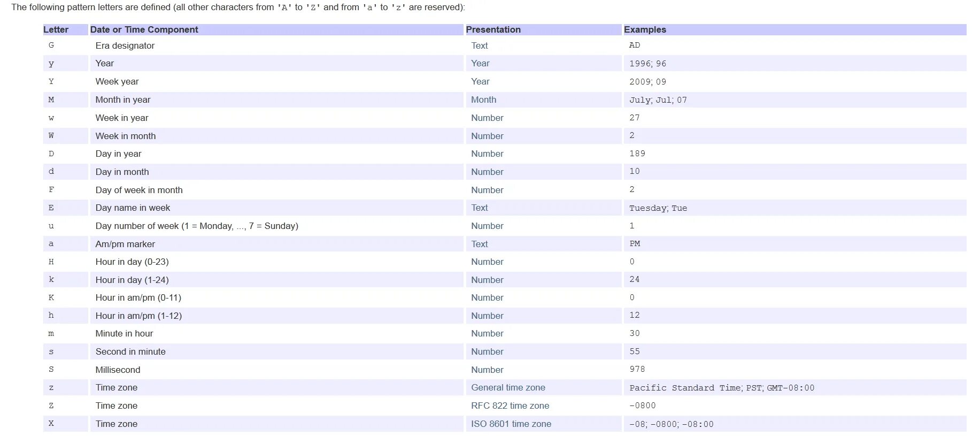Follow the Month presentation link
The image size is (980, 436).
pos(483,100)
